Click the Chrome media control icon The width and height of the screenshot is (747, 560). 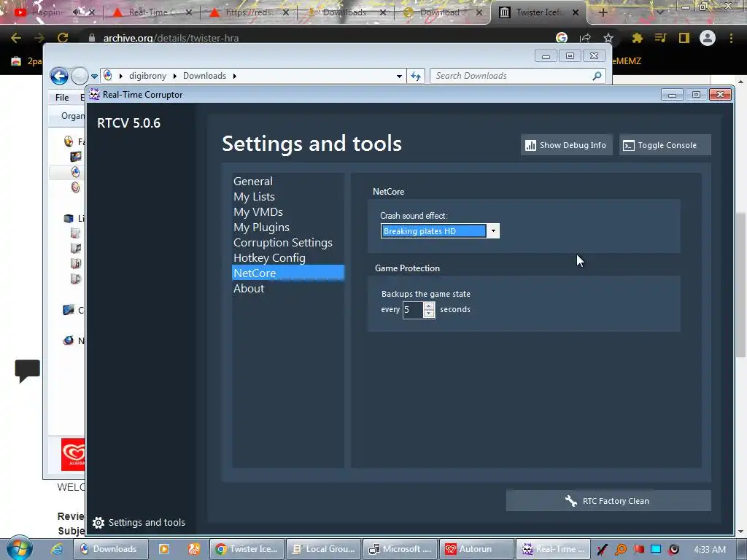click(660, 38)
